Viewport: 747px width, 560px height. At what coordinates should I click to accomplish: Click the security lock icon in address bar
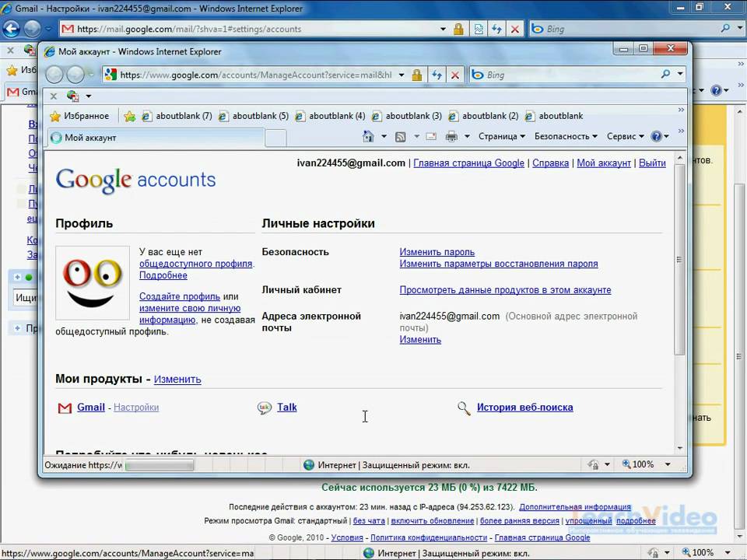coord(417,75)
